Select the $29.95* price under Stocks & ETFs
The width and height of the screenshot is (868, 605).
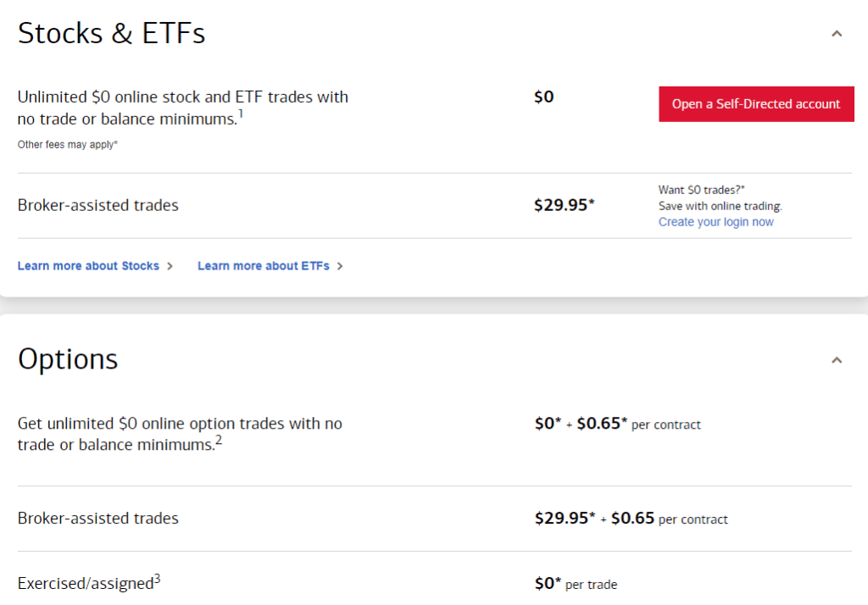(x=565, y=205)
